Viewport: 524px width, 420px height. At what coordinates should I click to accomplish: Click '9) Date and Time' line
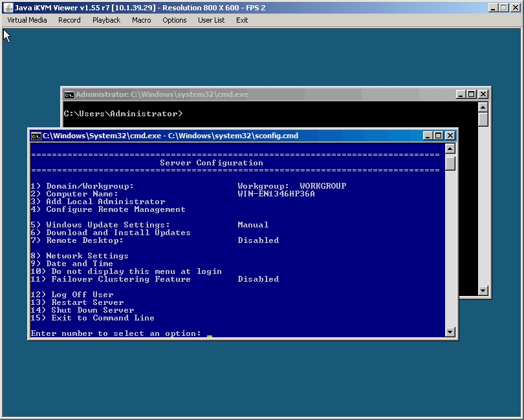72,264
